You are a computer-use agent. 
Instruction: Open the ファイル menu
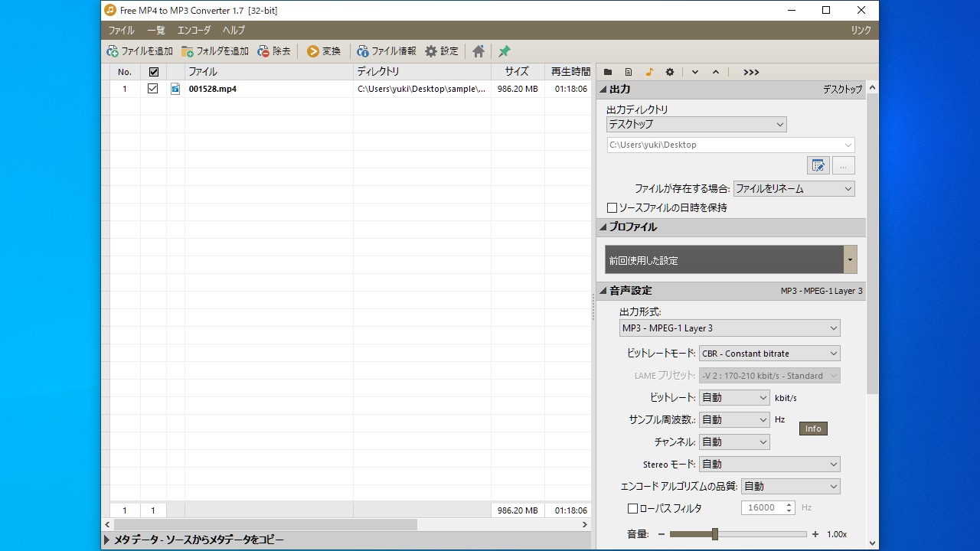[x=121, y=31]
